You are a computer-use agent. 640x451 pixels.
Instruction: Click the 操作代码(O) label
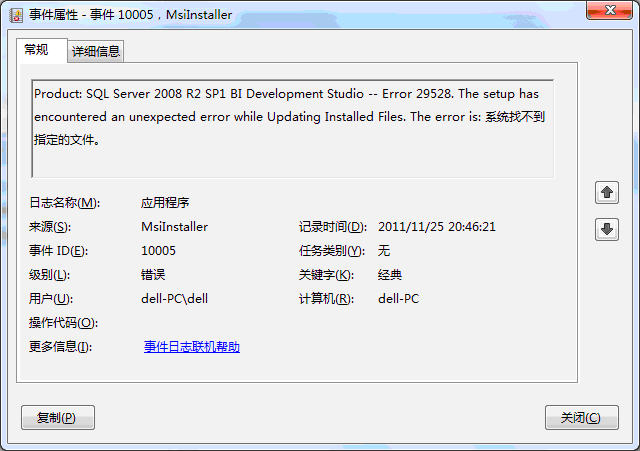63,323
